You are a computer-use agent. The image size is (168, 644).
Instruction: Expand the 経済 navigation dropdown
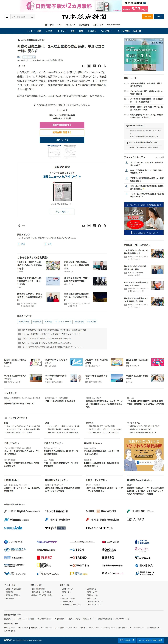(x=73, y=31)
